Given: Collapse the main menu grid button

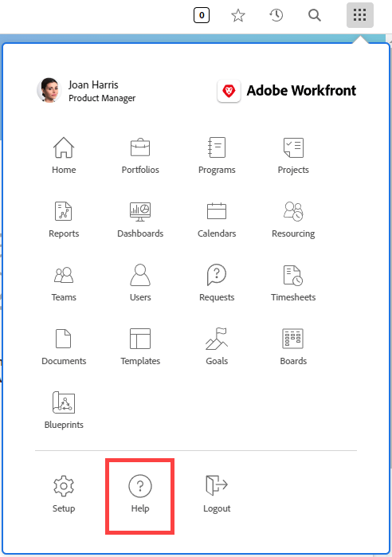Looking at the screenshot, I should (x=359, y=15).
